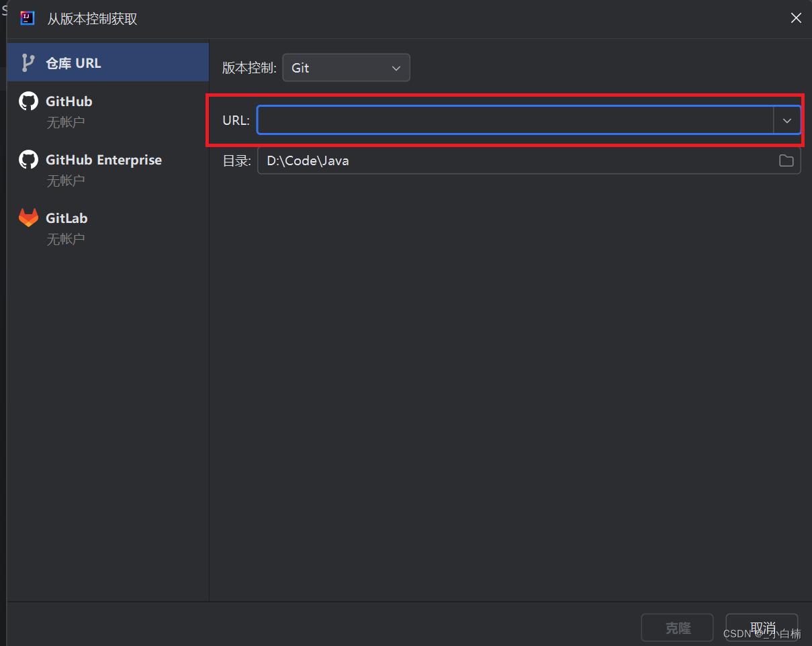Browse for directory with folder icon

tap(786, 160)
